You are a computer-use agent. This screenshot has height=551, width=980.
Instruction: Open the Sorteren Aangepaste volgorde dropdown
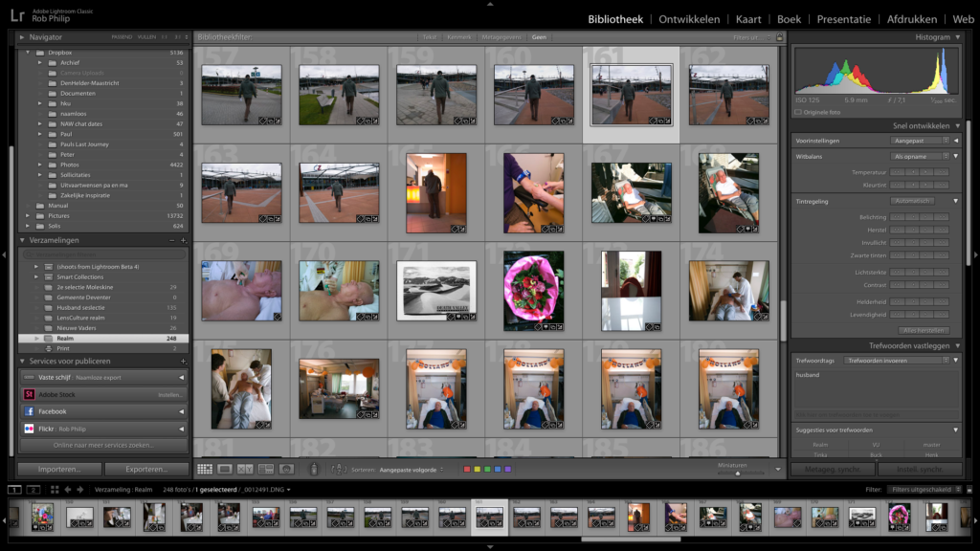click(411, 469)
